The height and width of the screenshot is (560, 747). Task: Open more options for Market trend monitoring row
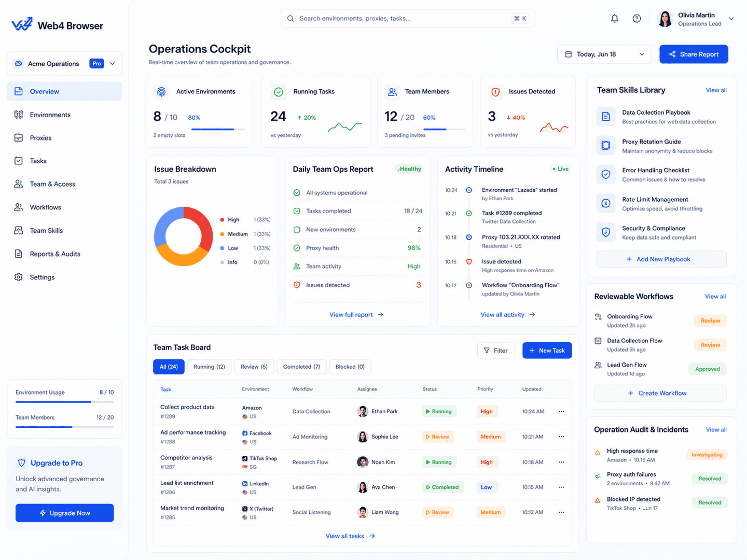[x=561, y=512]
